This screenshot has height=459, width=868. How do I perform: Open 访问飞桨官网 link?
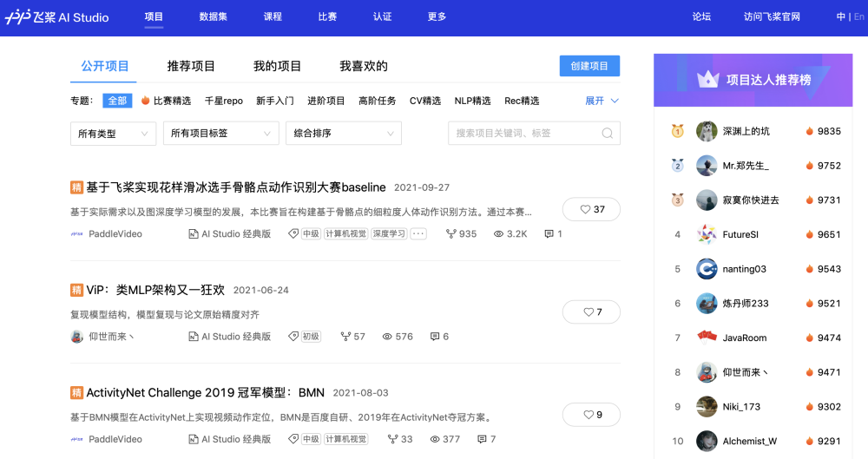point(772,16)
